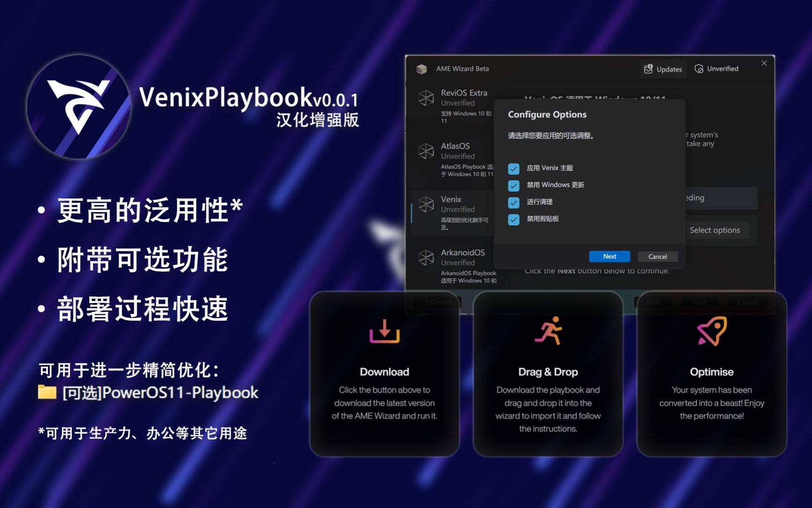Close the AME Wizard window
The image size is (812, 508).
point(764,63)
